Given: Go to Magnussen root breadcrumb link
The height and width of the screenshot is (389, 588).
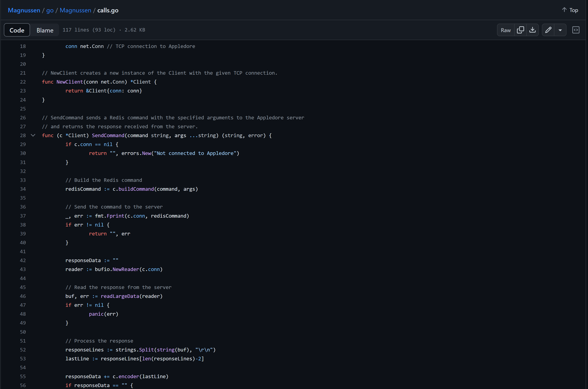Looking at the screenshot, I should [x=24, y=10].
